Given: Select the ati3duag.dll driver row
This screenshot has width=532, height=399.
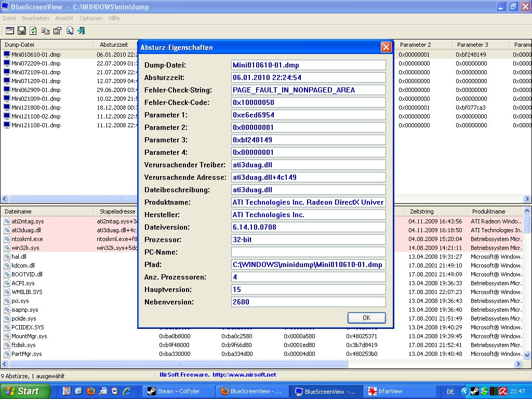Looking at the screenshot, I should [x=70, y=230].
